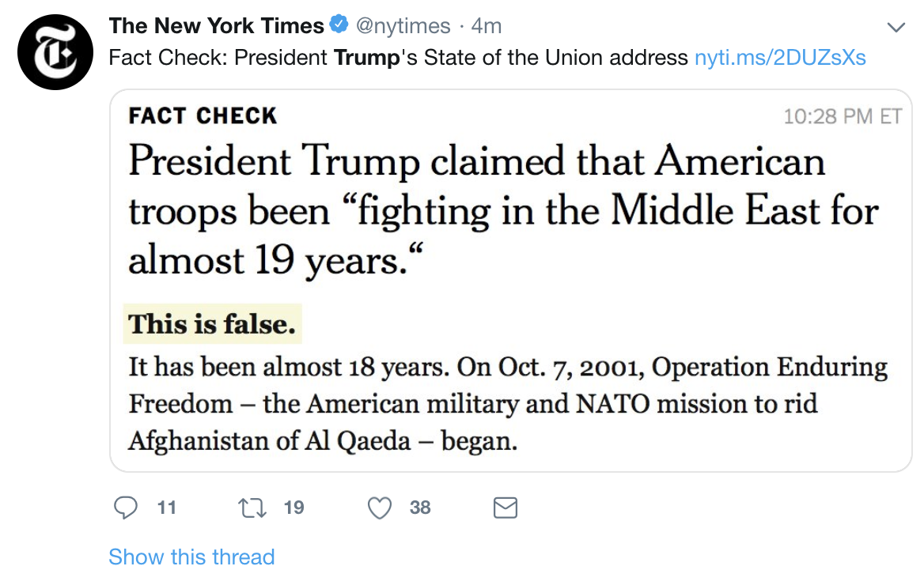Open the nyti.ms/2DUZsXs link

click(x=780, y=58)
